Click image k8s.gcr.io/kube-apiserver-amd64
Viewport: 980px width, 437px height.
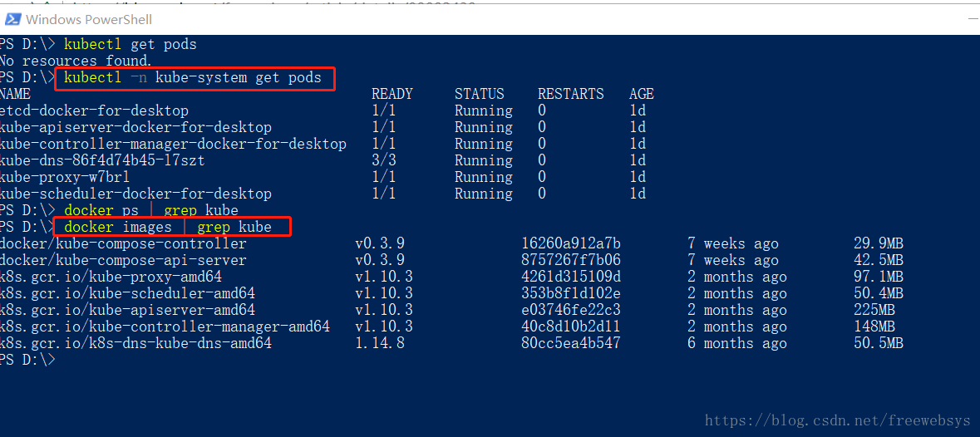(x=127, y=310)
